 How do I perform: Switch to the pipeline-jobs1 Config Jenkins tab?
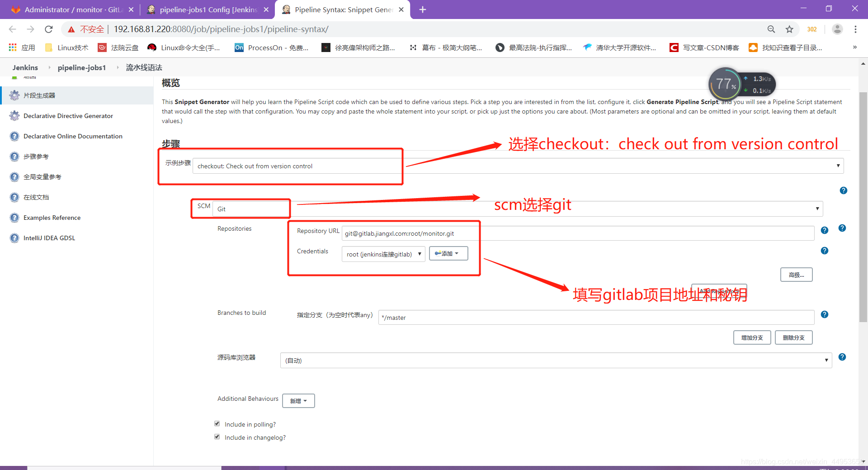208,9
